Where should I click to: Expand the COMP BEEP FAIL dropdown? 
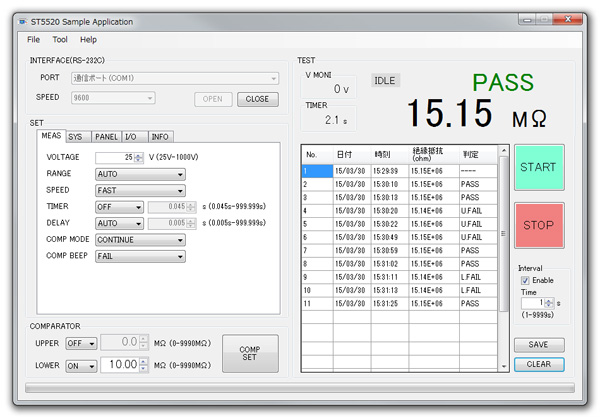click(x=140, y=256)
